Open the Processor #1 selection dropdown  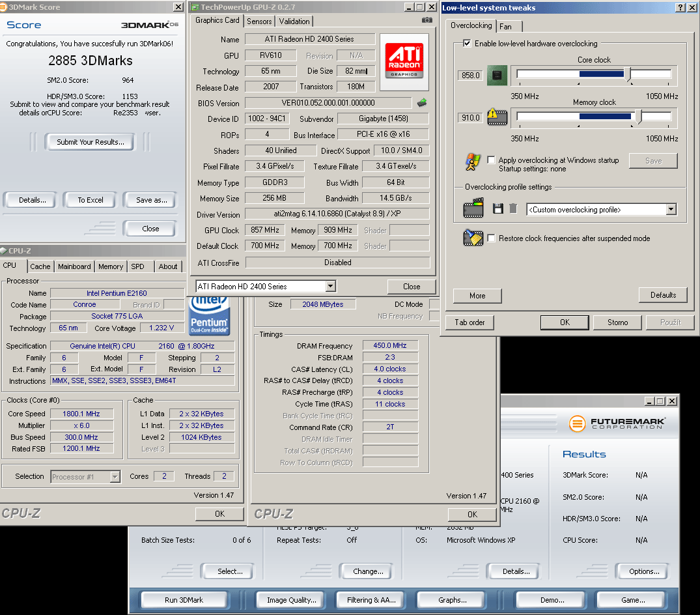coord(115,477)
